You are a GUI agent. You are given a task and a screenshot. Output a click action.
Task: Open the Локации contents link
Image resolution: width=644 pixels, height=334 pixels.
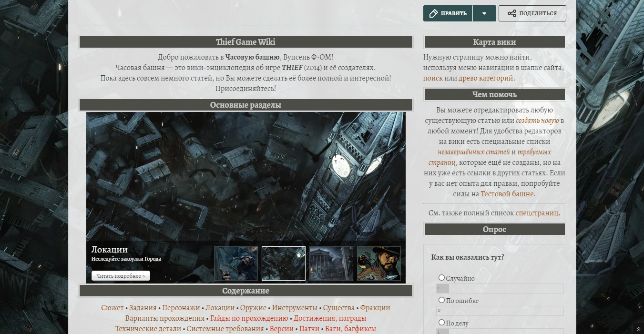[220, 308]
